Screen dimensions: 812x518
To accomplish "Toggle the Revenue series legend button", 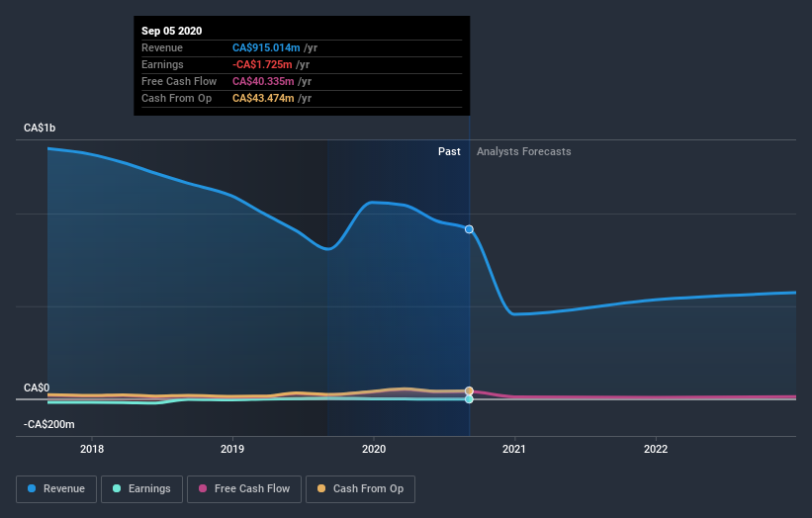I will [x=56, y=489].
